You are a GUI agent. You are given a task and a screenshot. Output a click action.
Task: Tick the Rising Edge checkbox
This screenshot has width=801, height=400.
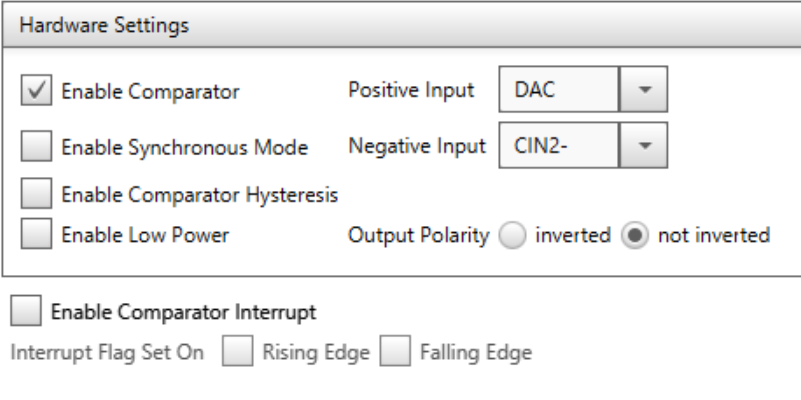(238, 351)
